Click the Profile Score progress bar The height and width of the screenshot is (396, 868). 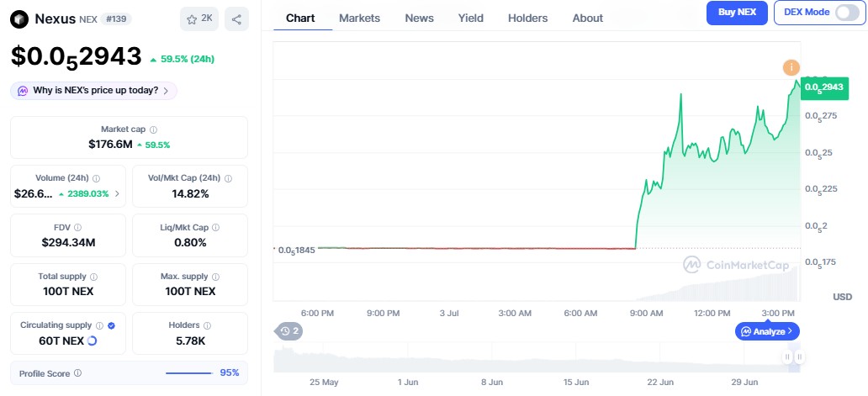pos(189,373)
